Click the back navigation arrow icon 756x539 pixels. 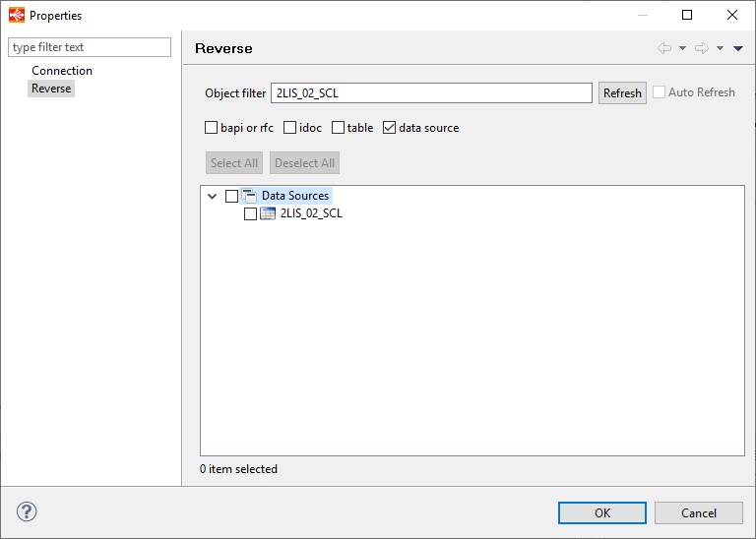(x=664, y=48)
